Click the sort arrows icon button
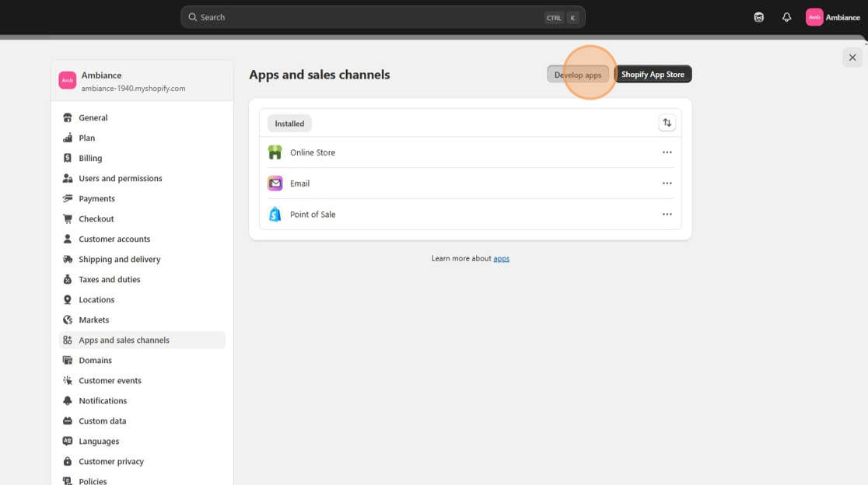868x489 pixels. tap(667, 123)
